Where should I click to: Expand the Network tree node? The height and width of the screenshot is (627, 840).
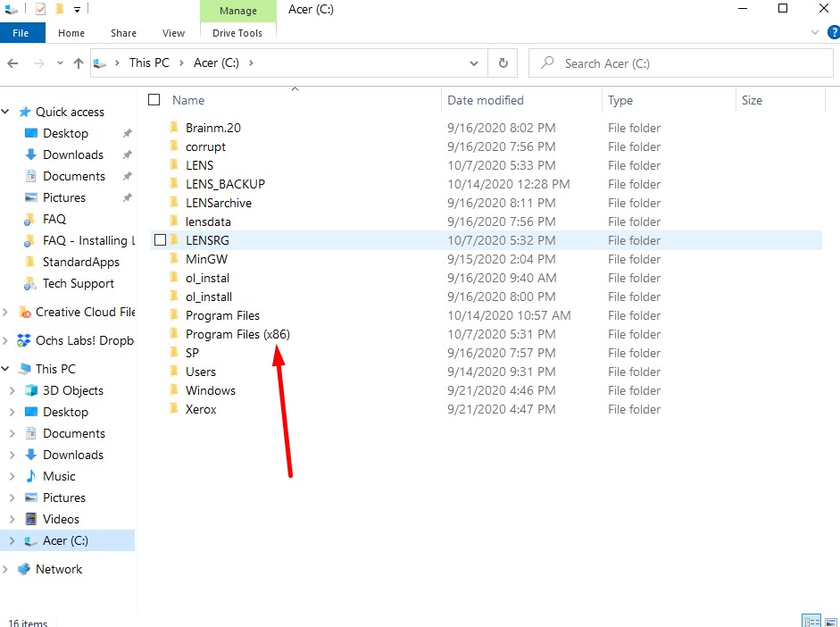pyautogui.click(x=5, y=569)
